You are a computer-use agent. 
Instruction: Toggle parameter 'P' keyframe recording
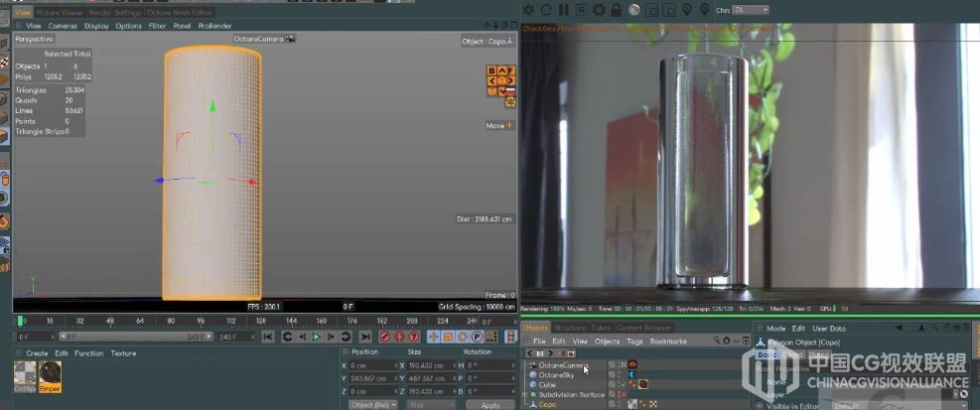tap(477, 337)
